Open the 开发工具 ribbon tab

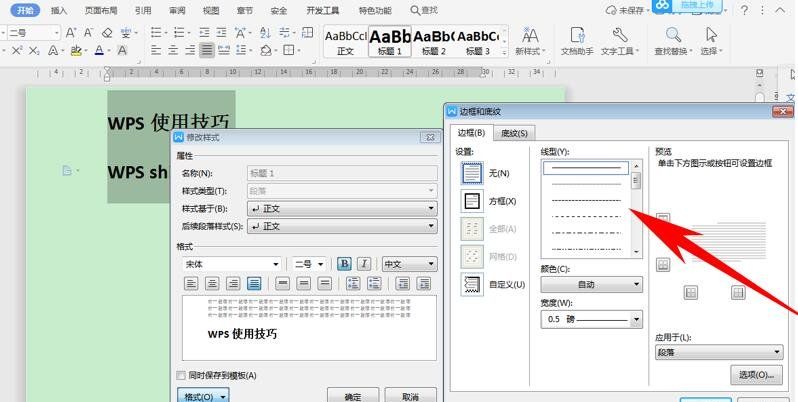pos(323,10)
